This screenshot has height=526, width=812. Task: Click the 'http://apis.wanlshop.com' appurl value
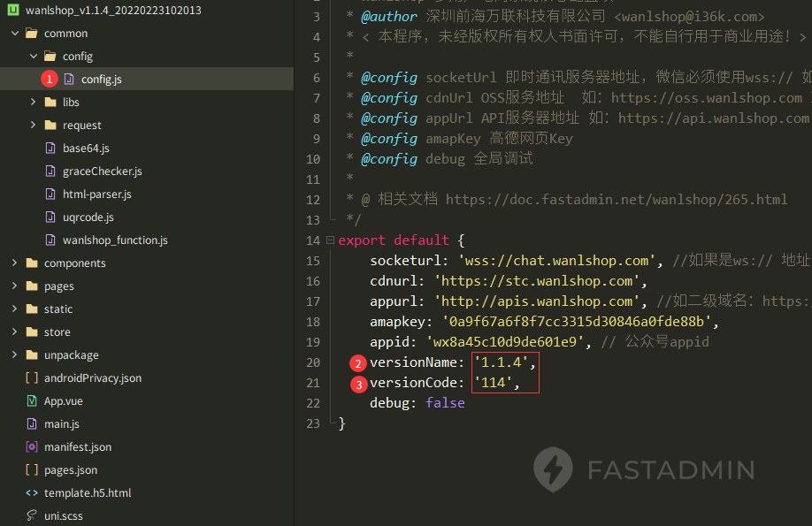(537, 301)
